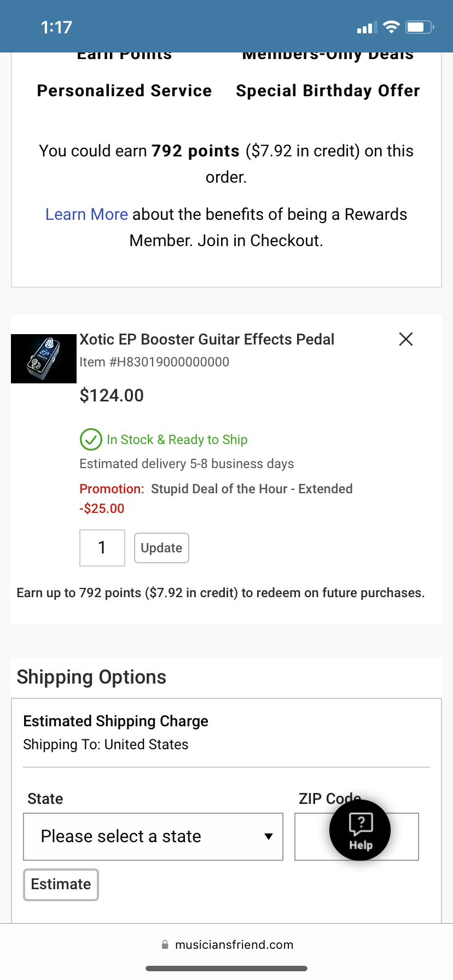453x980 pixels.
Task: Open the Xotic EP Booster pedal thumbnail
Action: tap(44, 358)
